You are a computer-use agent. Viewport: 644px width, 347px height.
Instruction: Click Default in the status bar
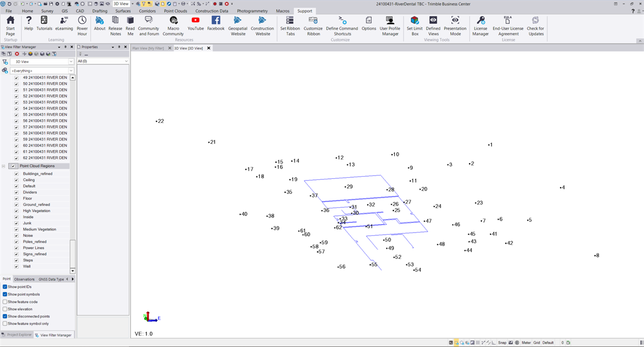click(548, 343)
